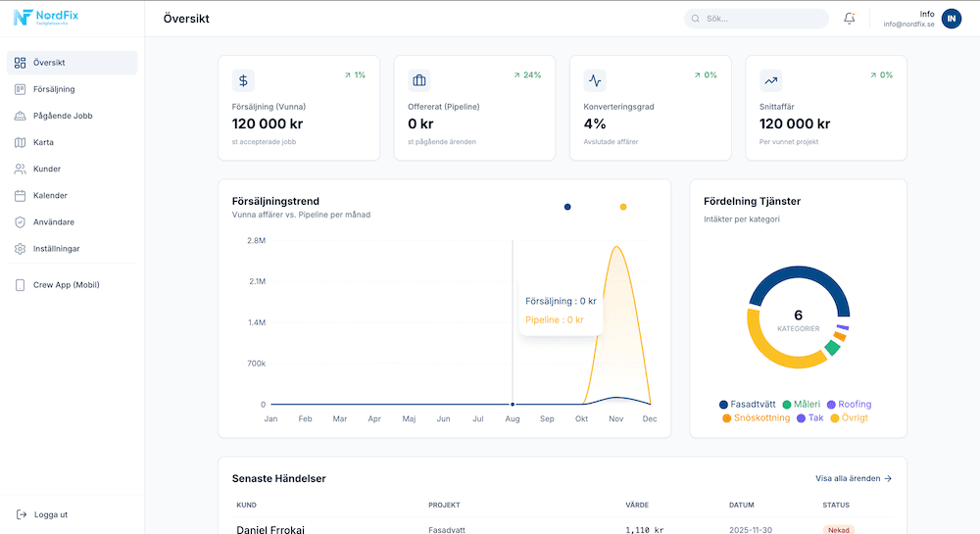Image resolution: width=980 pixels, height=534 pixels.
Task: Click the info@nordfix.se account label
Action: coord(908,24)
